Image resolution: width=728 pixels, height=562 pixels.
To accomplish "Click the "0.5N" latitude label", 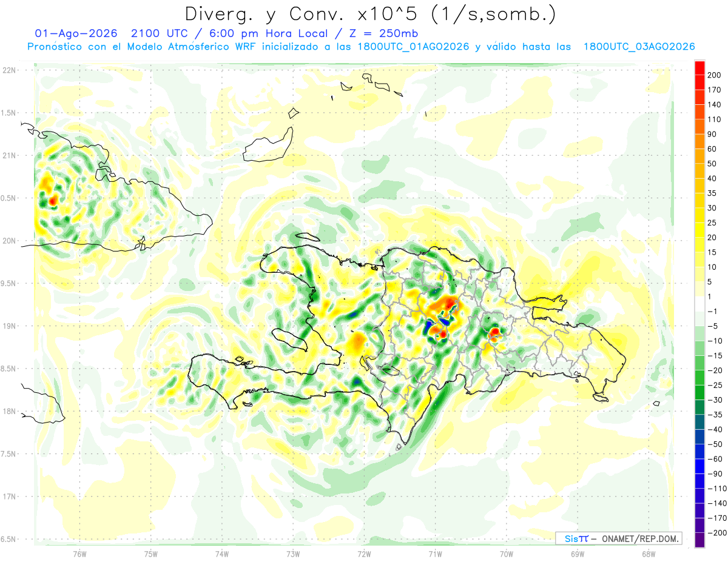I will point(9,198).
